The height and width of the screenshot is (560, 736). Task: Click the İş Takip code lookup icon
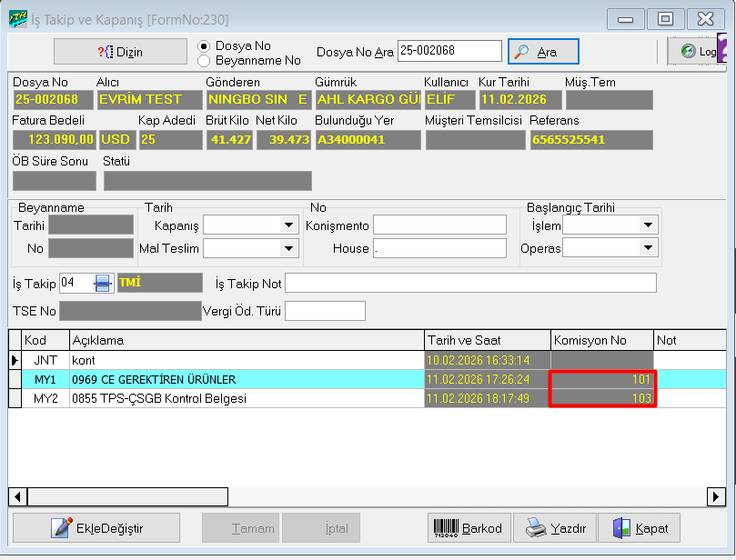coord(102,284)
